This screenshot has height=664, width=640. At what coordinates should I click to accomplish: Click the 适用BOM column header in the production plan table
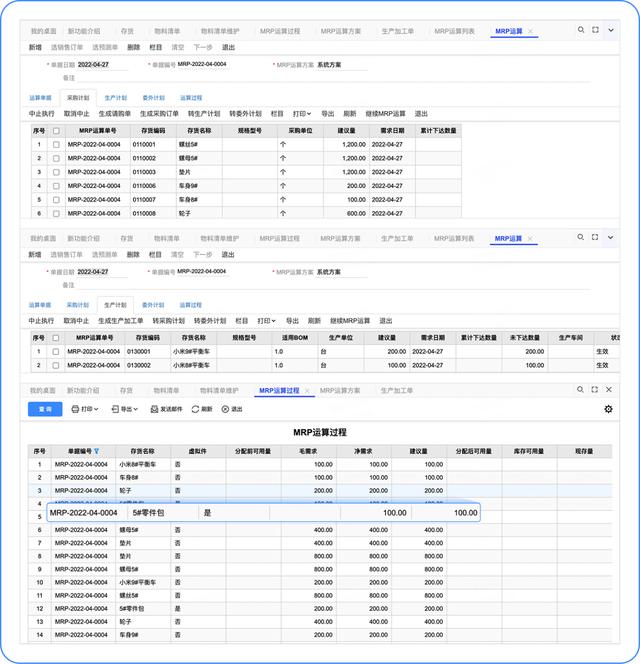click(x=295, y=338)
